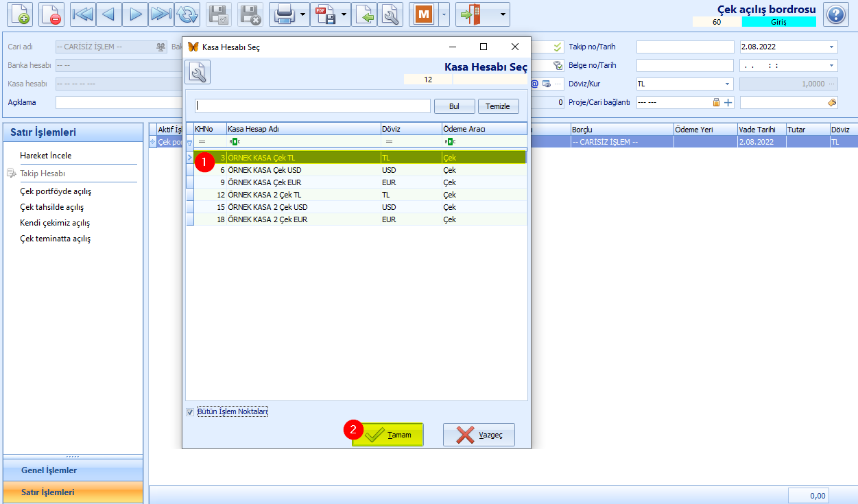Click the wrench settings icon in Kasa Hesabı Seç dialog

tap(198, 72)
